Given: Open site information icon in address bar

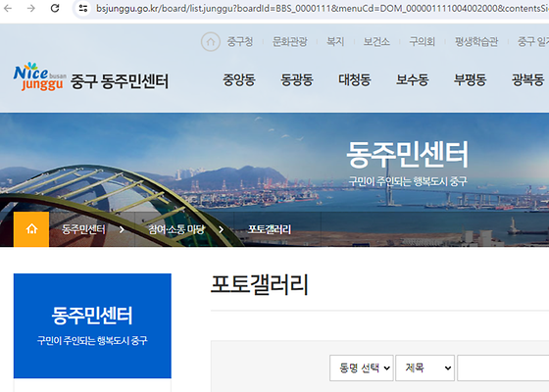Looking at the screenshot, I should [x=83, y=8].
